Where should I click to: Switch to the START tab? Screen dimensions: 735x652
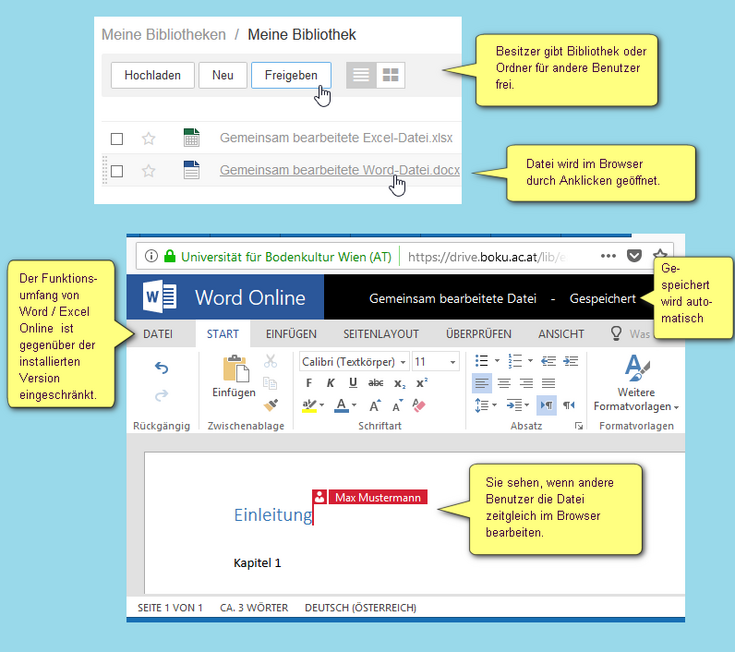coord(223,334)
